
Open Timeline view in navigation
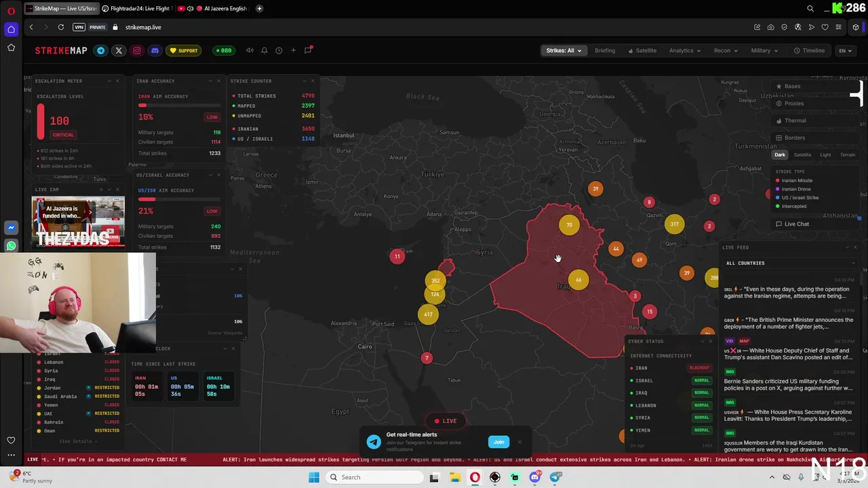pyautogui.click(x=810, y=50)
